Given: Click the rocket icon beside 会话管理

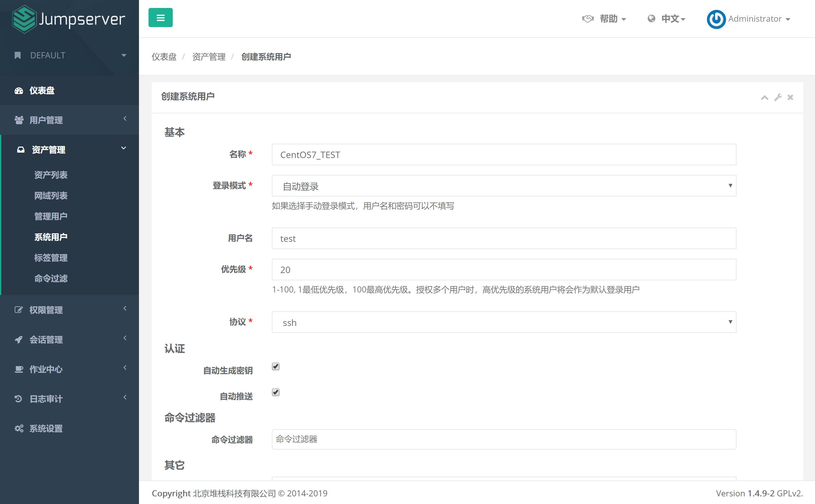Looking at the screenshot, I should coord(19,340).
